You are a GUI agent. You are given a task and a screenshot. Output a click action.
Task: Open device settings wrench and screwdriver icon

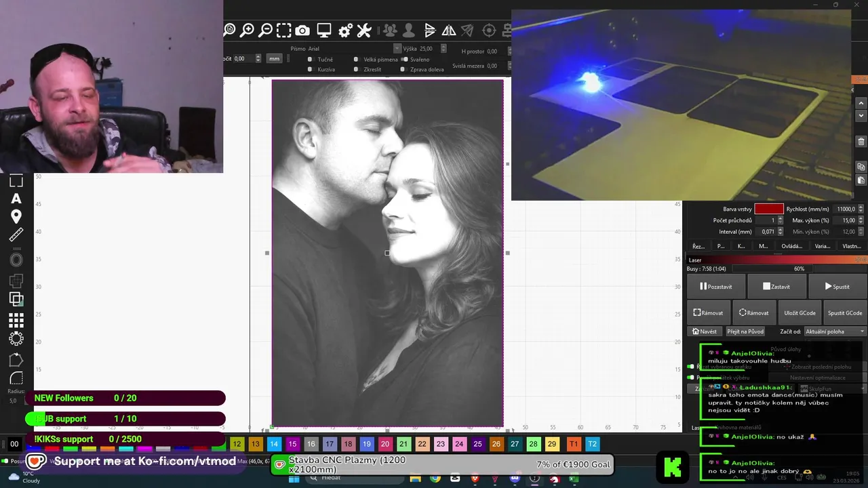pos(364,30)
